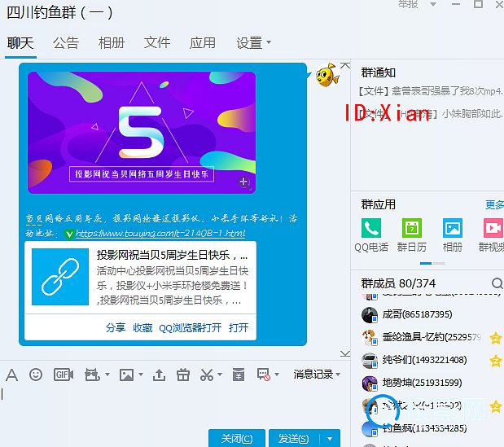Screen dimensions: 504x447
Task: Click the group apps page indicator dots
Action: (432, 263)
